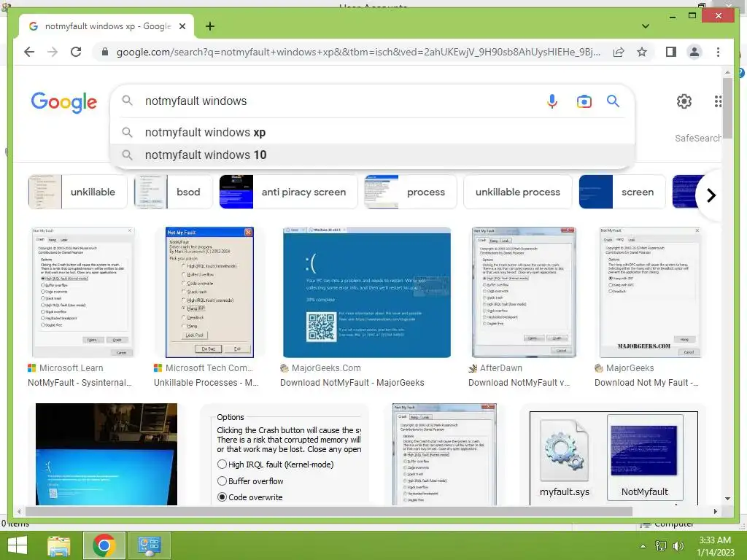Expand the tab search chevron

coord(646,26)
